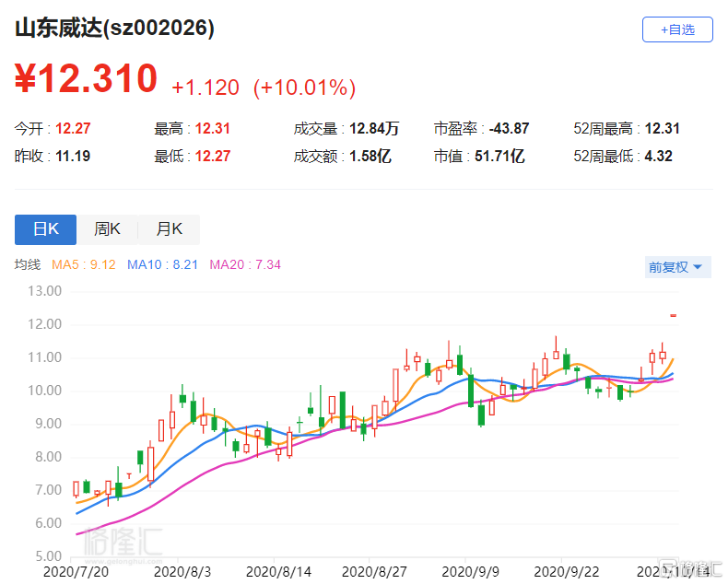Select the 日K daily chart tab
This screenshot has width=728, height=584.
45,229
